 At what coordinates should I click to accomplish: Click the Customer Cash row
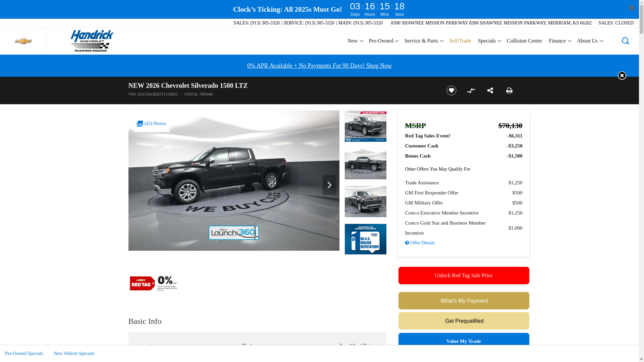point(464,146)
